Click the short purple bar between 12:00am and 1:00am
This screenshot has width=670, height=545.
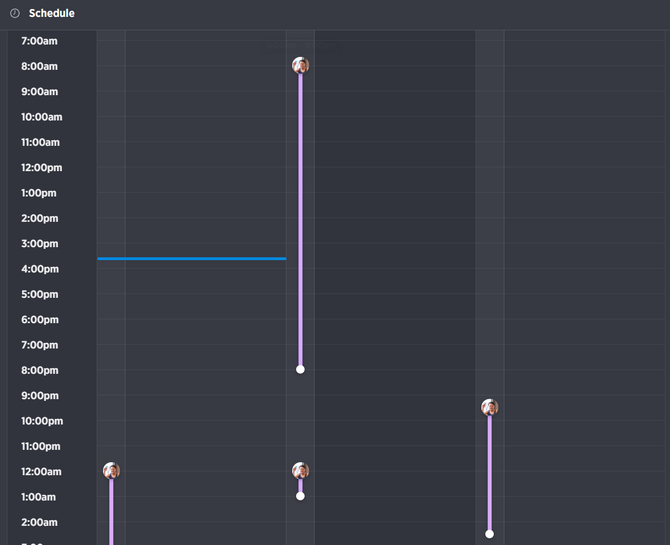click(300, 485)
